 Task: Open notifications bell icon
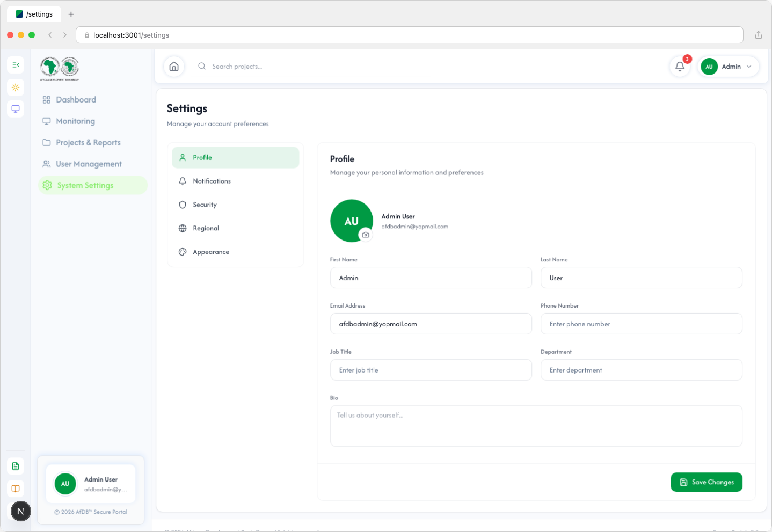680,67
